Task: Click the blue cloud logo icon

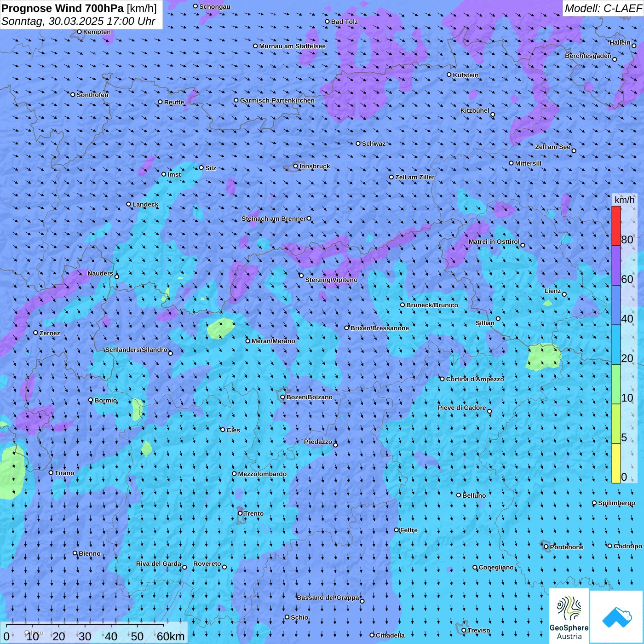Action: pyautogui.click(x=617, y=617)
